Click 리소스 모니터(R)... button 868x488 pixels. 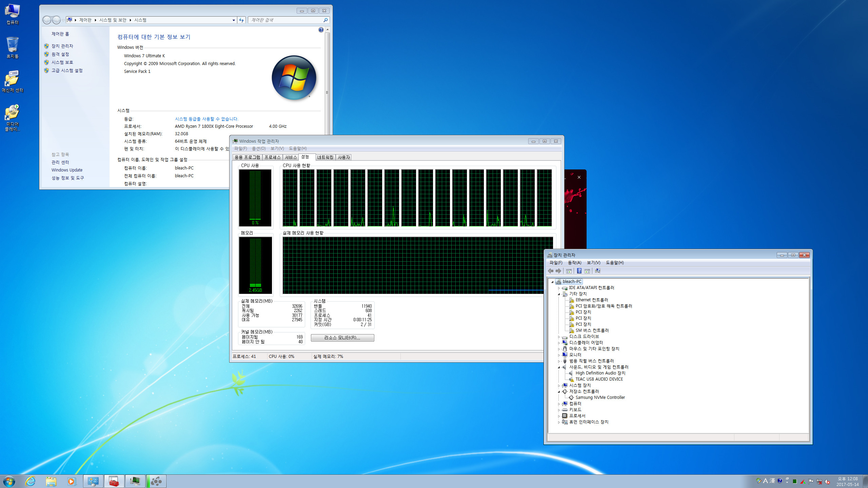click(x=342, y=338)
